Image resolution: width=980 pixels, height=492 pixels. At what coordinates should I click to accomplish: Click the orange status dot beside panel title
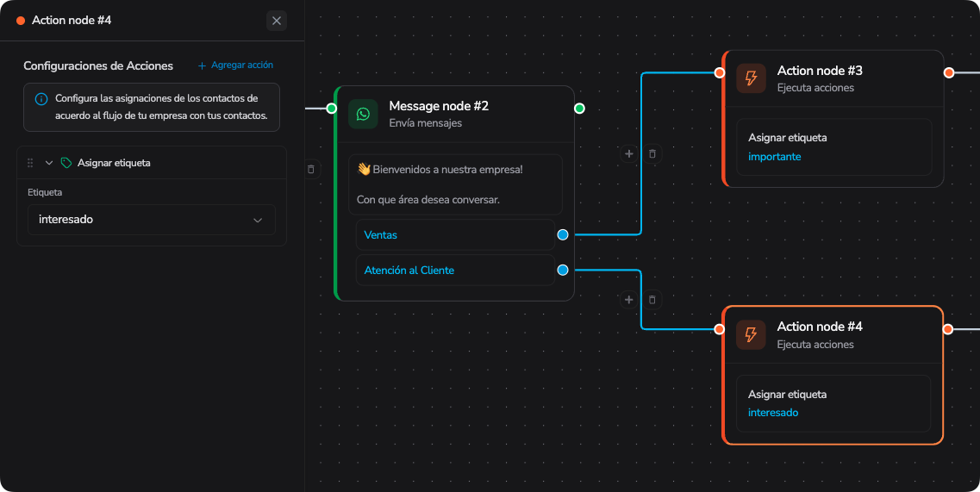(x=21, y=21)
